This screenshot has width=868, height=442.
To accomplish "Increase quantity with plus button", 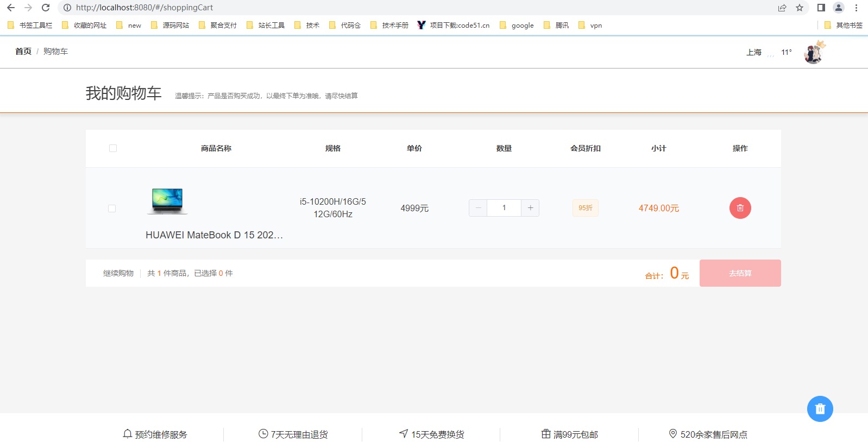I will (x=530, y=208).
